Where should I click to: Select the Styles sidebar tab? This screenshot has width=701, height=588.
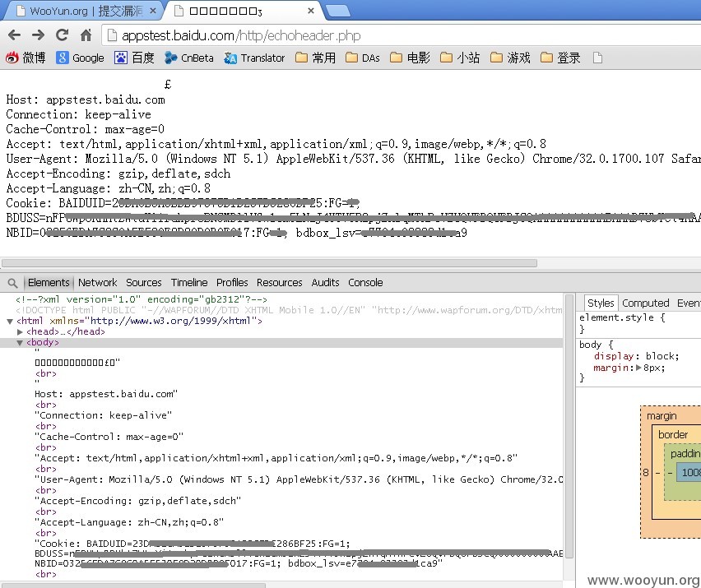[x=601, y=303]
